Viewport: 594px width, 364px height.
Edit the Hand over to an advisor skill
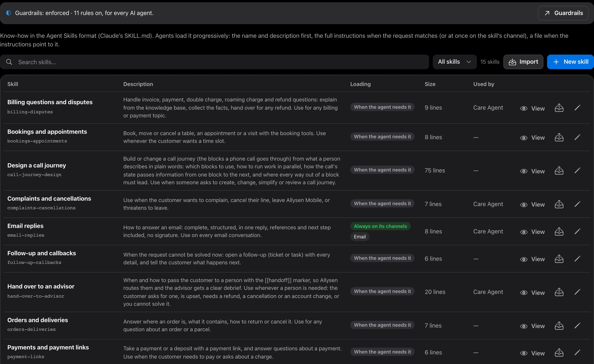point(577,292)
